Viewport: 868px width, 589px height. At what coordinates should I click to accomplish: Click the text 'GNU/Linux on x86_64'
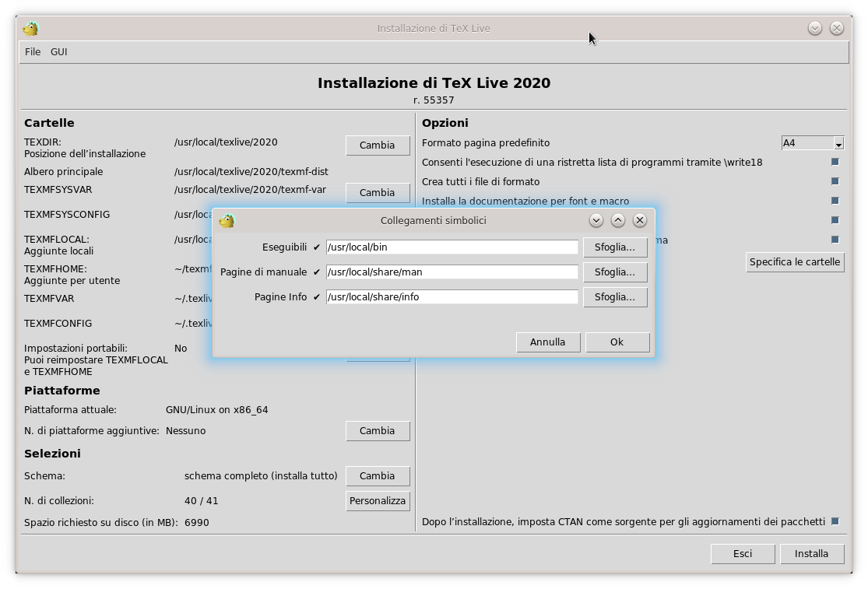click(216, 410)
